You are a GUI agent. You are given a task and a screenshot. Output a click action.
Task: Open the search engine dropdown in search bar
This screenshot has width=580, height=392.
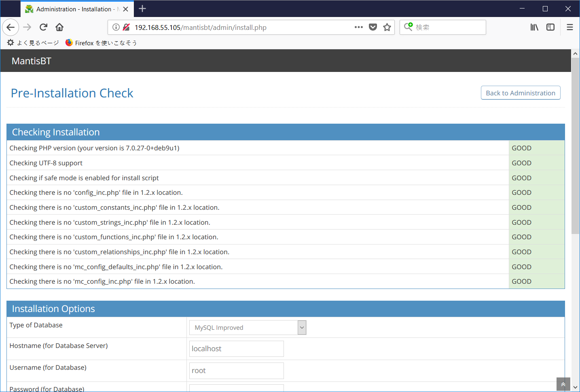410,27
